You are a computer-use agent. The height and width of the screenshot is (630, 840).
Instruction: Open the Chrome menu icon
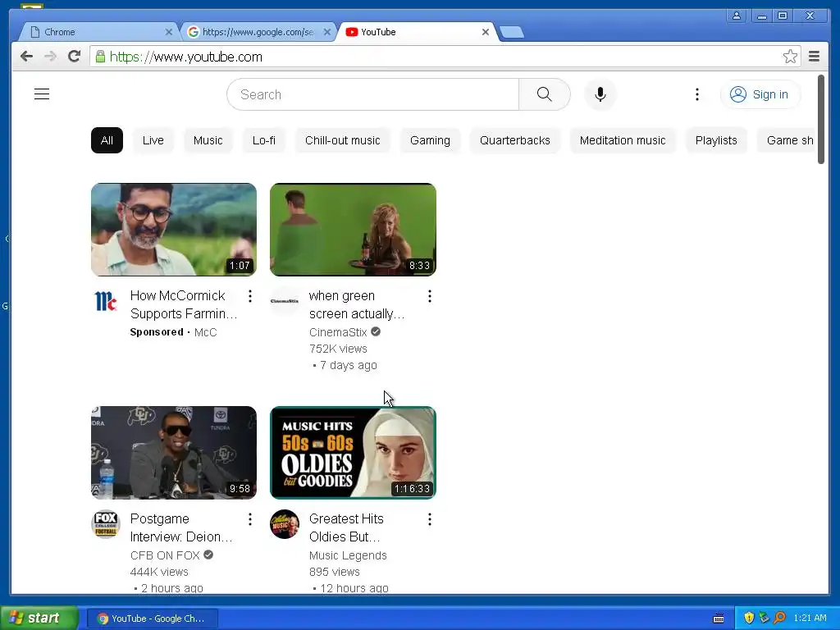coord(814,57)
